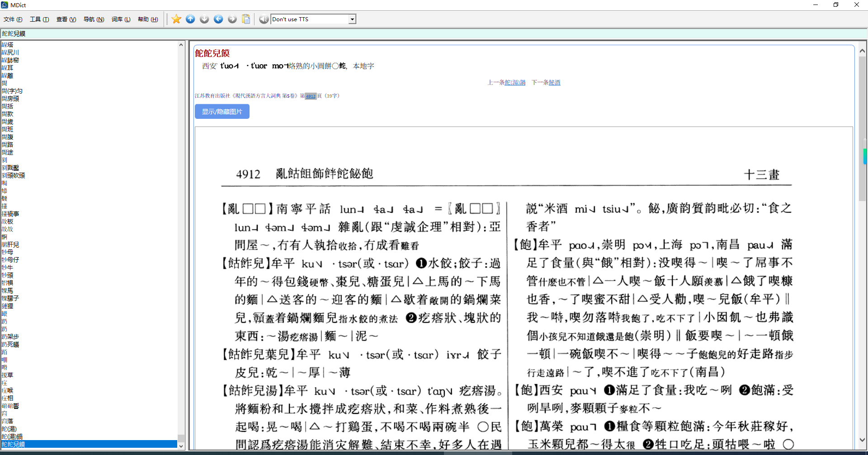Open the 帮助 (H) menu

pos(148,19)
